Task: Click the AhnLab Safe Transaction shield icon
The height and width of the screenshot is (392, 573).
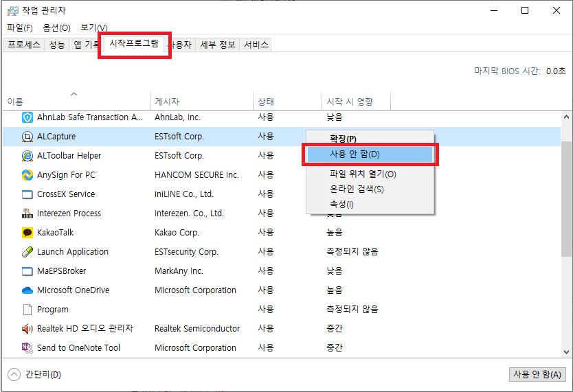Action: click(x=27, y=117)
